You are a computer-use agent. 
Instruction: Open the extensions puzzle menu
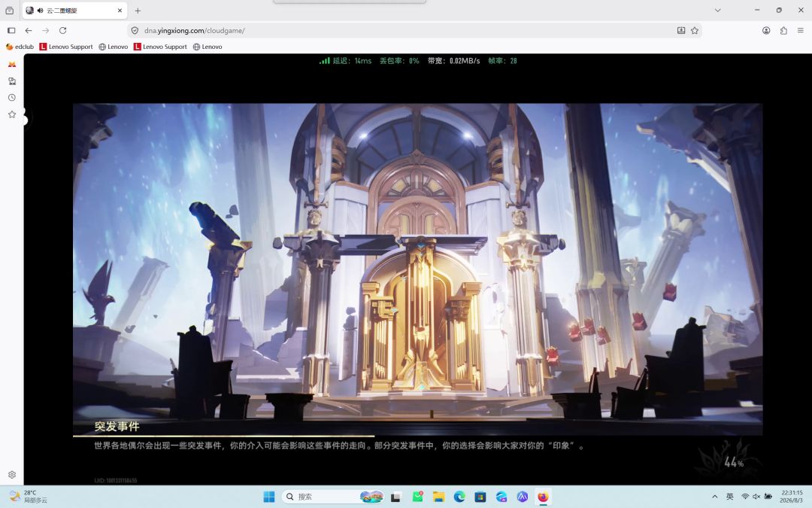coord(783,31)
